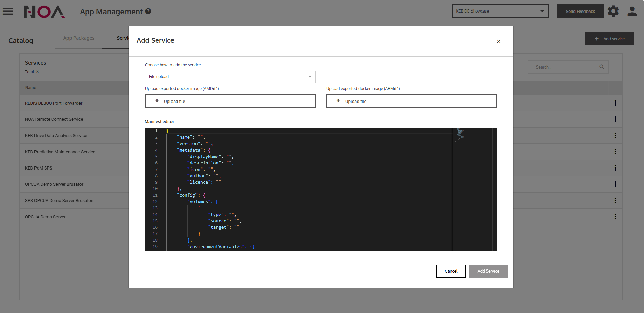Screen dimensions: 644x313
Task: Open the three-dot menu for OPCUA Demo Server
Action: pyautogui.click(x=615, y=217)
